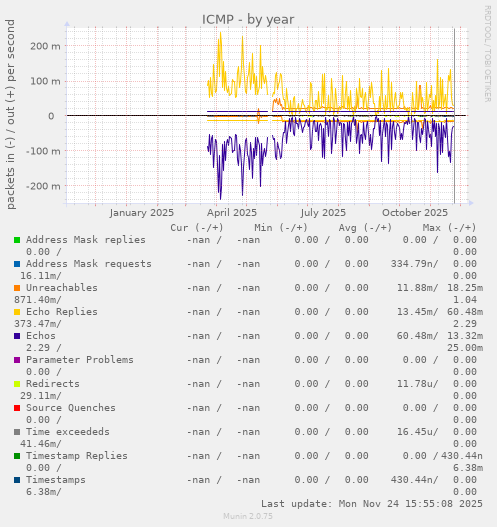Click the '-100 m' y-axis label
The width and height of the screenshot is (497, 527).
click(43, 151)
